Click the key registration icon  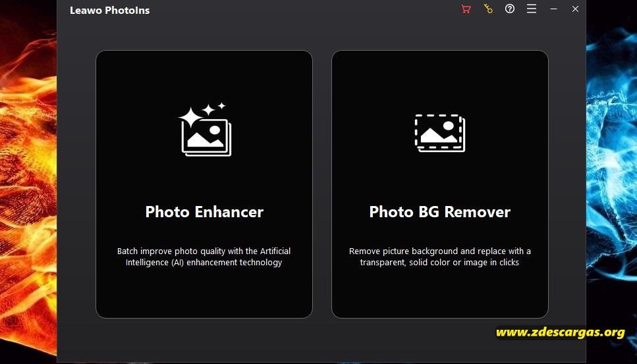point(488,9)
